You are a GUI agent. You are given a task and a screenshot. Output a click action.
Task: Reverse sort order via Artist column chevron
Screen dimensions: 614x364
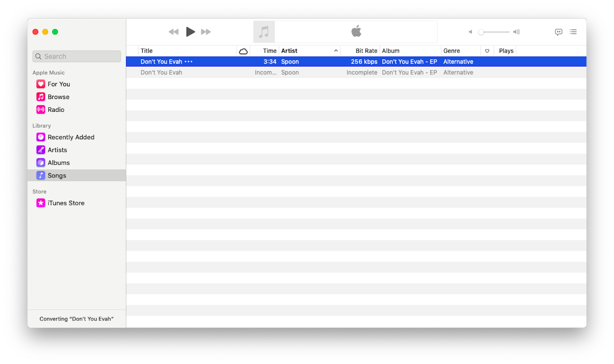point(336,51)
